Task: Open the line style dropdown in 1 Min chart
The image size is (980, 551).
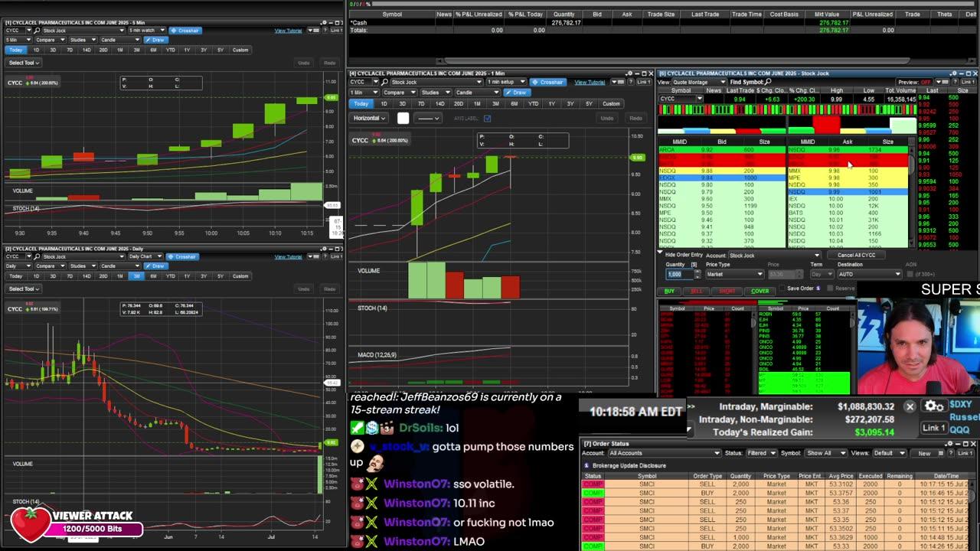Action: (x=426, y=118)
